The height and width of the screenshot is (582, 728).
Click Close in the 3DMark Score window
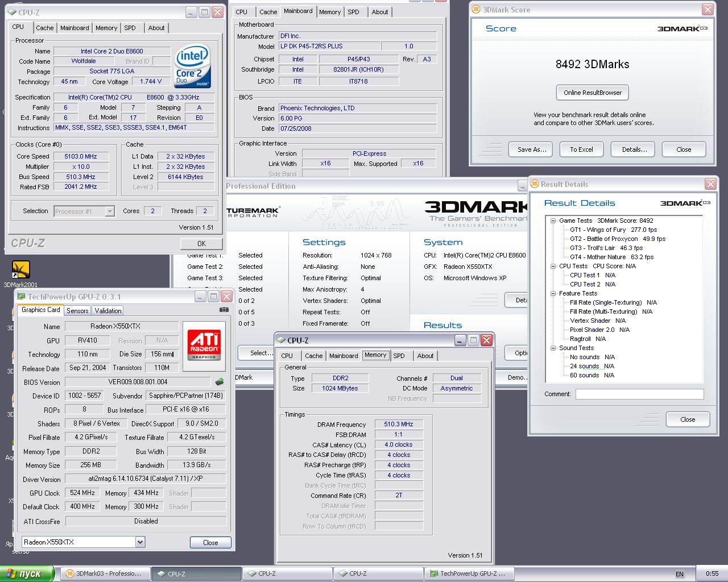(x=684, y=149)
